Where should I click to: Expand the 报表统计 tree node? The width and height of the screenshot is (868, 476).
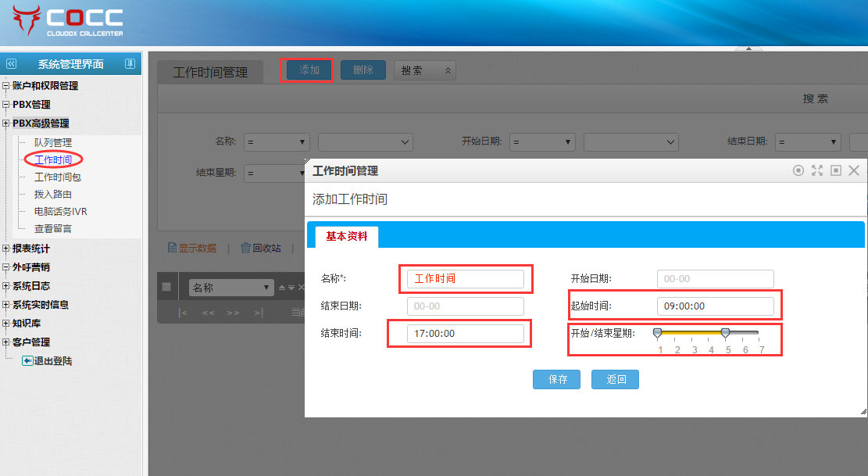click(6, 249)
